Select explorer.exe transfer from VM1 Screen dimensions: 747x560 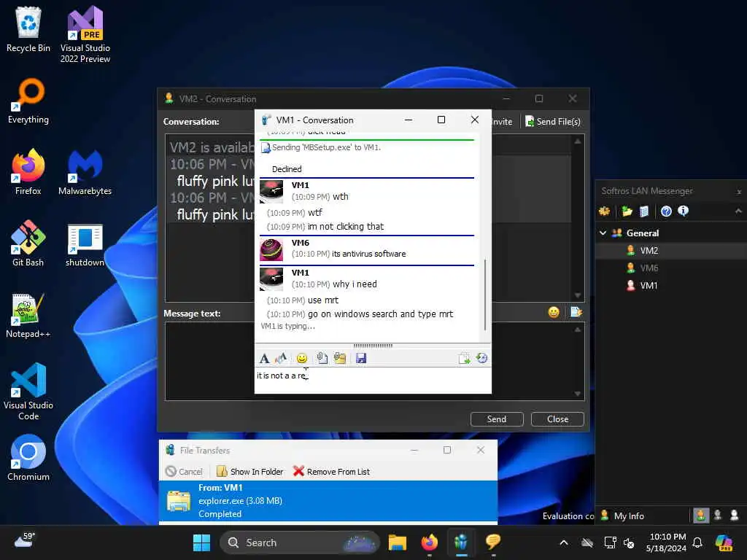(x=328, y=500)
